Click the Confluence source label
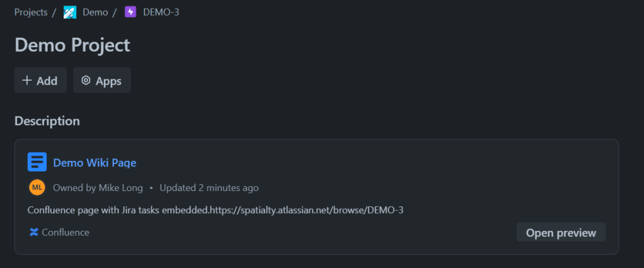This screenshot has width=644, height=268. point(66,233)
